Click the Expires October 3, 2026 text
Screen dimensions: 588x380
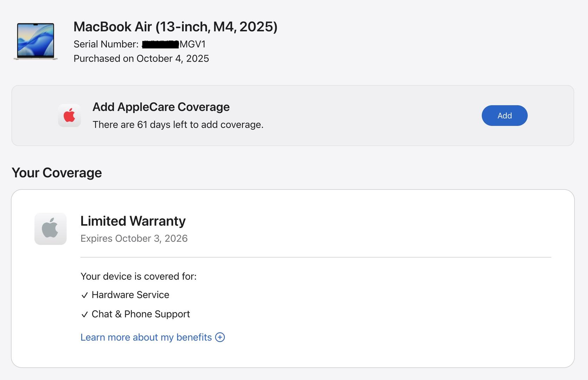tap(134, 239)
